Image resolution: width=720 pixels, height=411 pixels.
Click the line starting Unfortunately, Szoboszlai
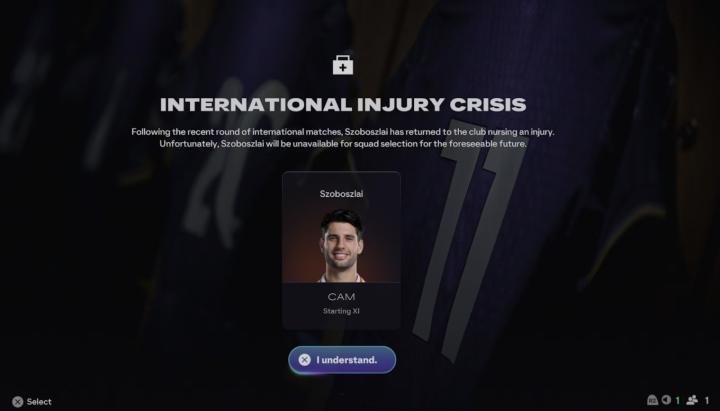343,144
